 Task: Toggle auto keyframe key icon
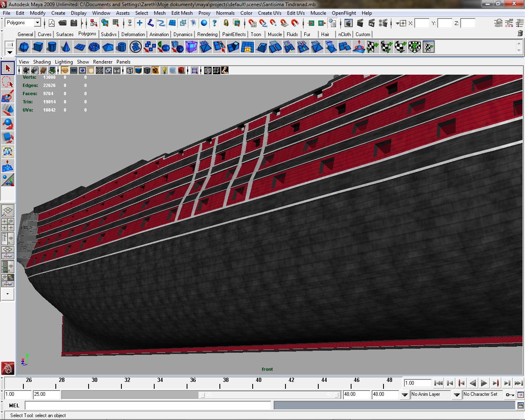[510, 395]
